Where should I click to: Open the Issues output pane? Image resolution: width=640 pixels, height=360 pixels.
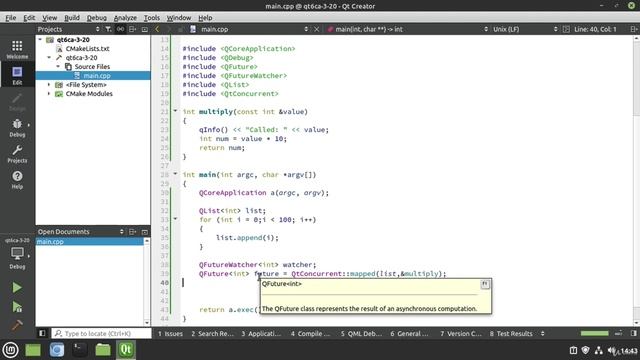[x=170, y=333]
